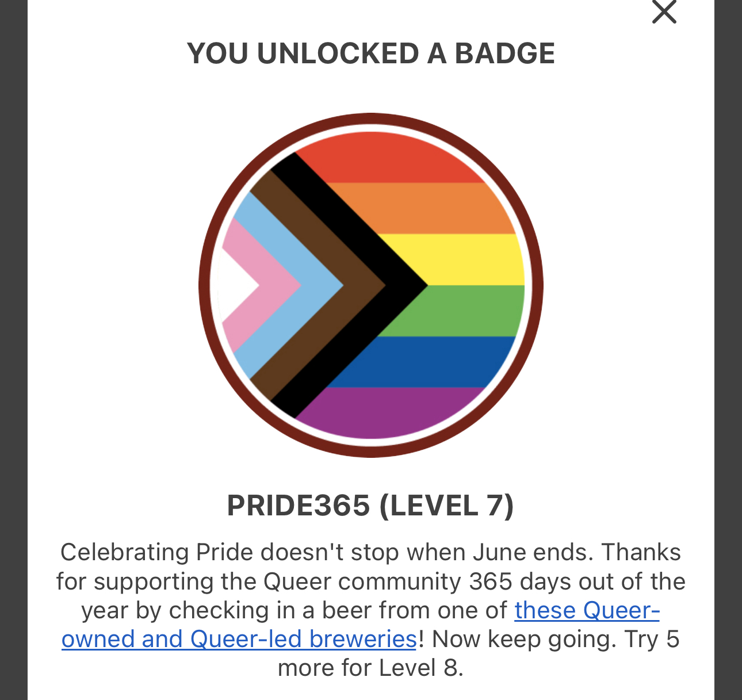Tap the "PRIDE365 (LEVEL 7)" badge title
This screenshot has width=742, height=700.
pyautogui.click(x=371, y=506)
